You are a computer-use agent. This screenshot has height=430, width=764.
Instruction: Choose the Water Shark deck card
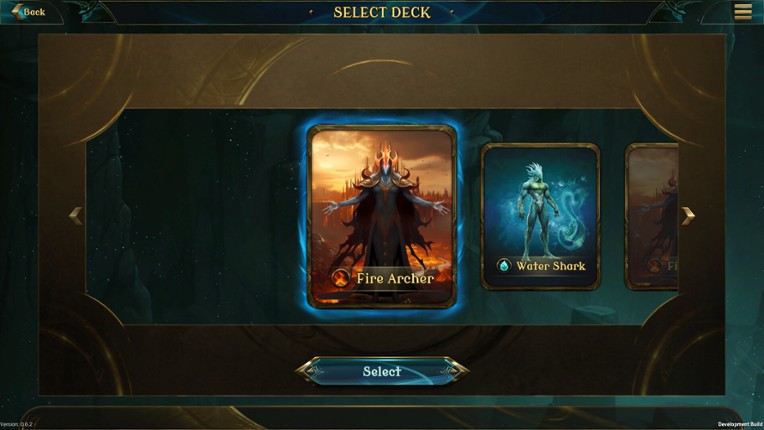[540, 216]
